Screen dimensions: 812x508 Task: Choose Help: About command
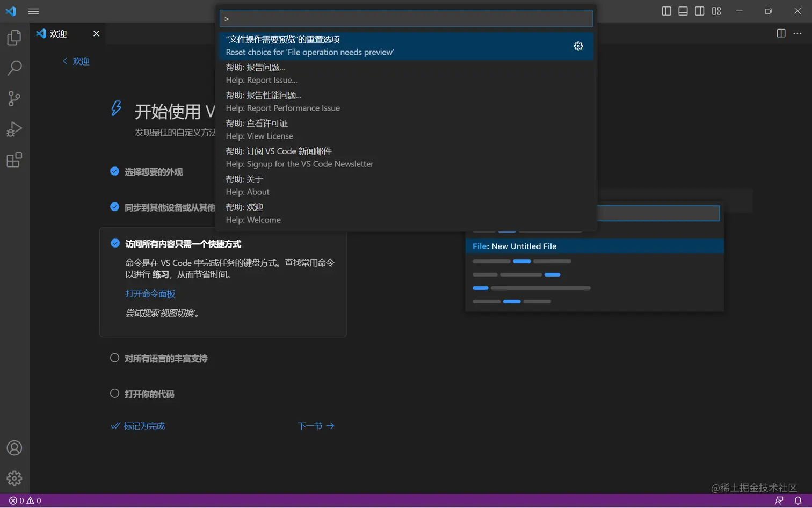coord(406,185)
